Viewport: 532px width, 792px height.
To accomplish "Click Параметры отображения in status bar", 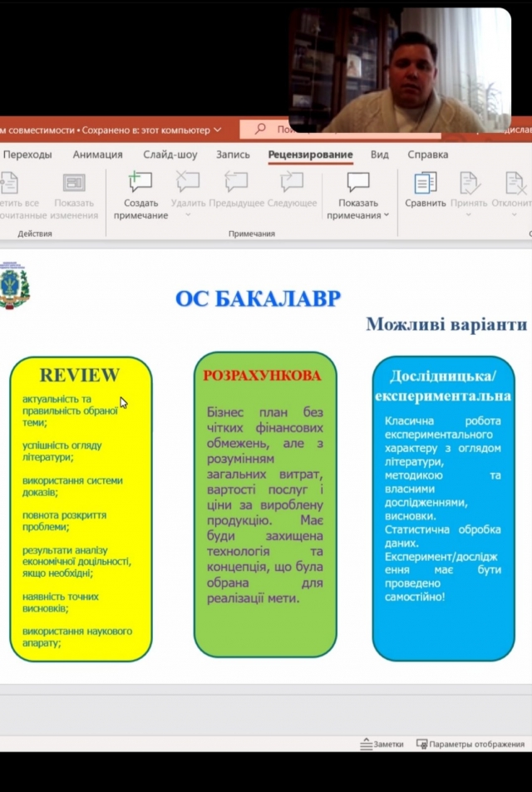I will tap(470, 744).
